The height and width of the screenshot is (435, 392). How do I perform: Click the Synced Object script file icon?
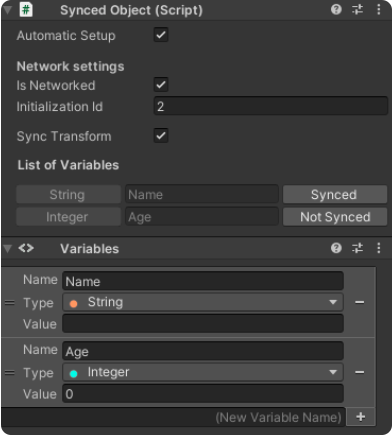26,10
